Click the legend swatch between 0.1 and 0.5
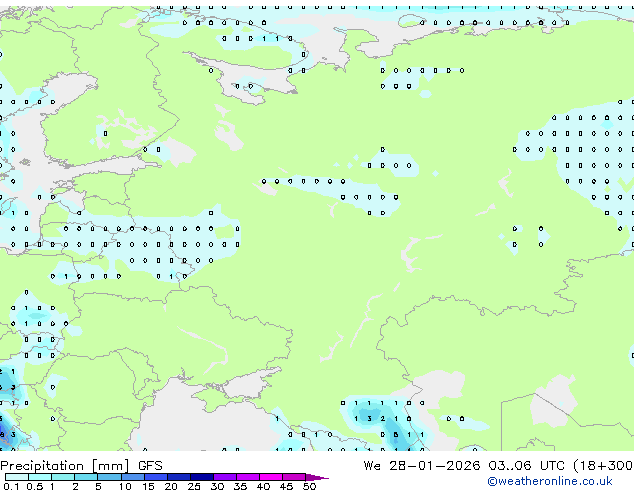This screenshot has width=634, height=490. pyautogui.click(x=17, y=477)
